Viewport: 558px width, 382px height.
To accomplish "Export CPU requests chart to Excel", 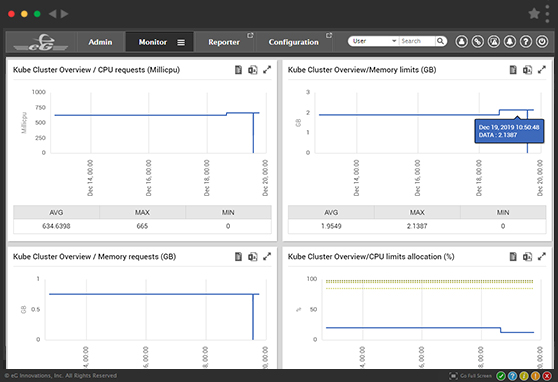I will [253, 70].
